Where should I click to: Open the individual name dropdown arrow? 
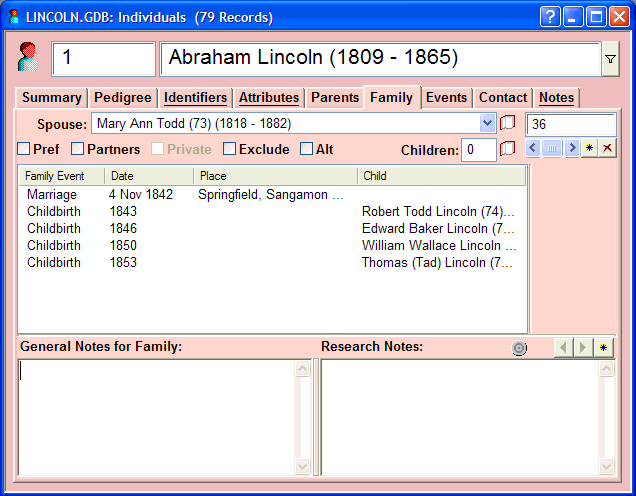[609, 60]
